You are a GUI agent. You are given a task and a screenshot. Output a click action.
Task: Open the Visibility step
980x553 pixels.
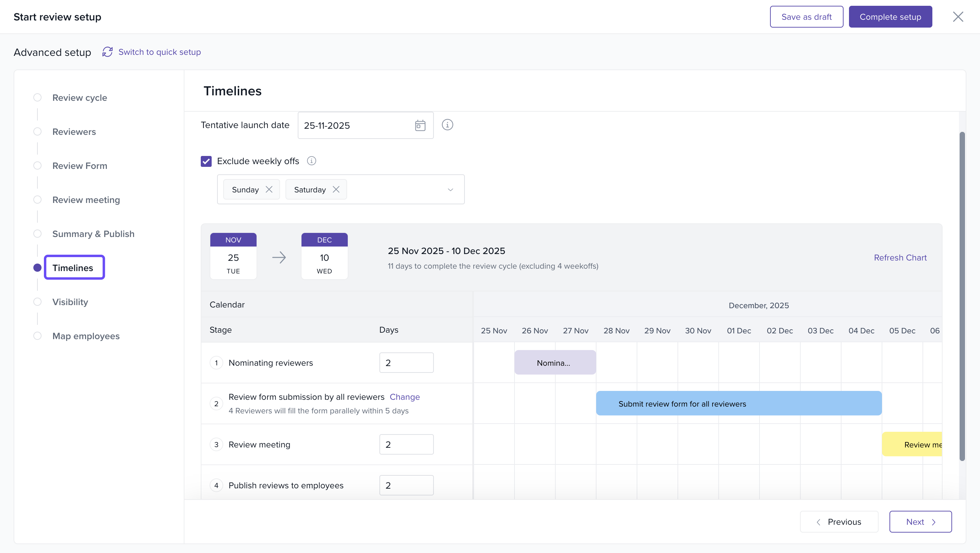coord(70,302)
